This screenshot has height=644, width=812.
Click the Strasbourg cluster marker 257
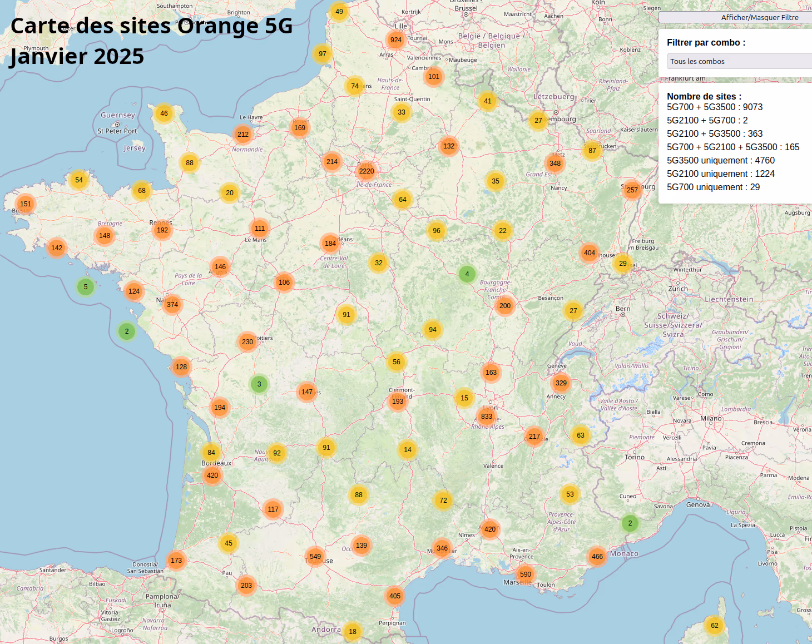click(632, 190)
